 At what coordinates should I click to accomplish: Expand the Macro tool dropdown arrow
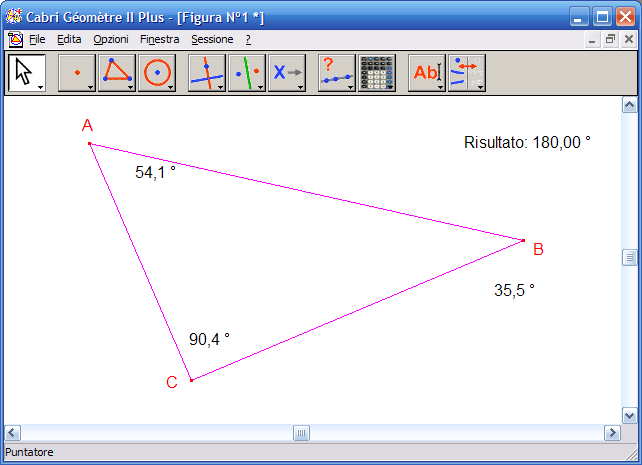click(301, 87)
